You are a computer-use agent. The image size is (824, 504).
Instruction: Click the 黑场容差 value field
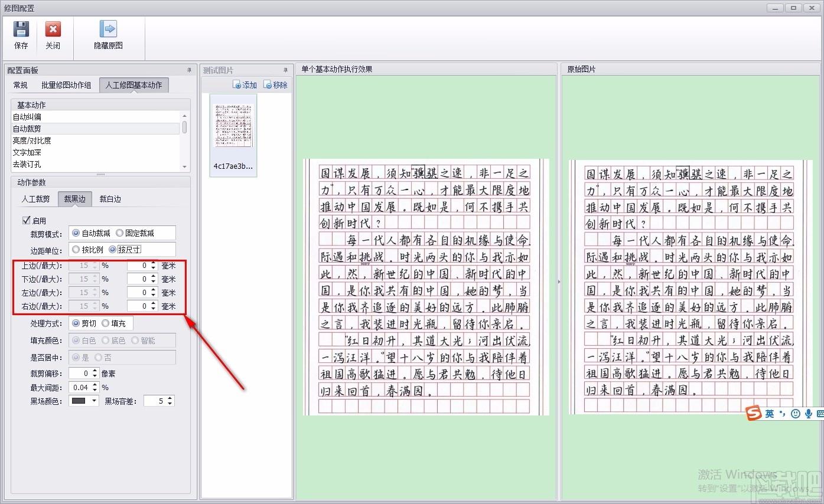155,401
